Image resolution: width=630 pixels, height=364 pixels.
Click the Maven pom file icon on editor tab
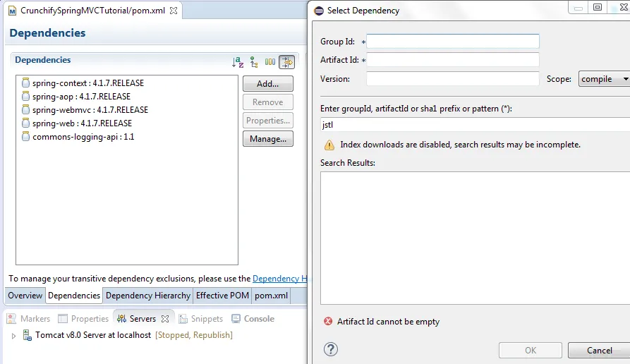pos(13,11)
